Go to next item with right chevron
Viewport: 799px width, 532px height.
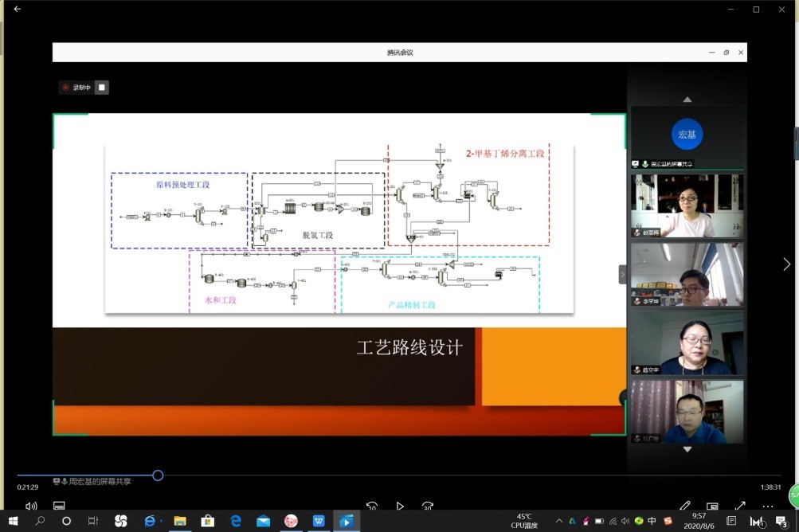786,264
